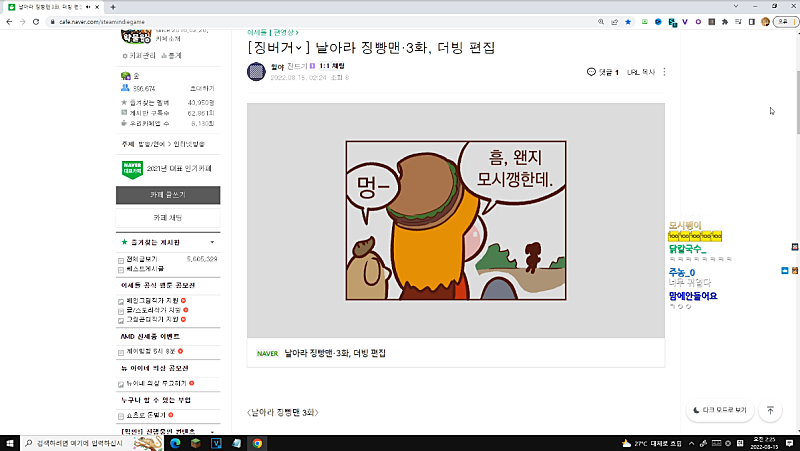Open the 징버거 board dropdown in post title
The width and height of the screenshot is (800, 451).
279,47
